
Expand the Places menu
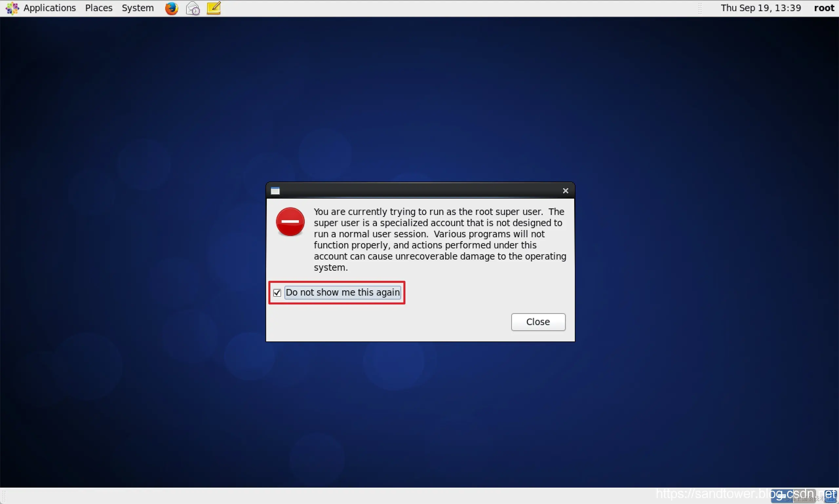[99, 8]
